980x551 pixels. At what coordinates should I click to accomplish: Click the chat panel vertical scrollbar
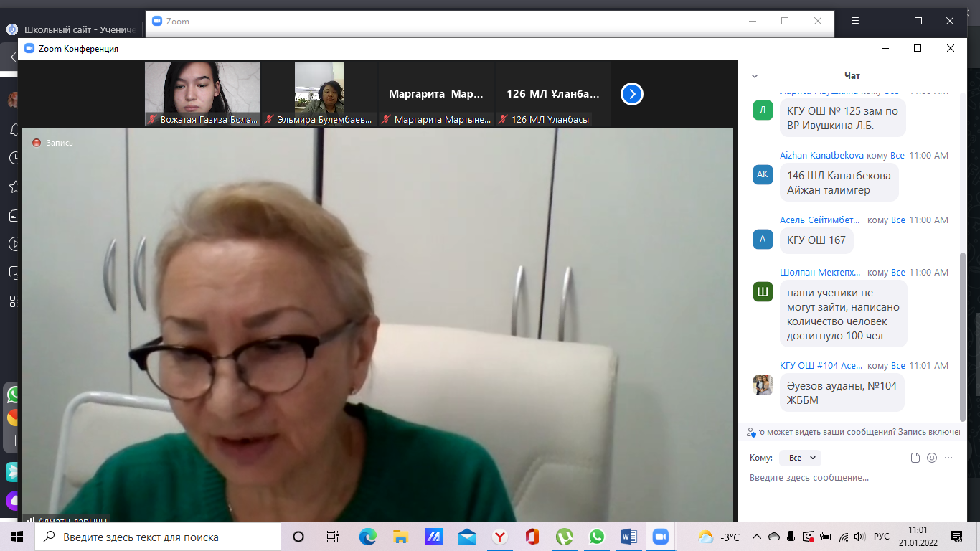coord(963,337)
